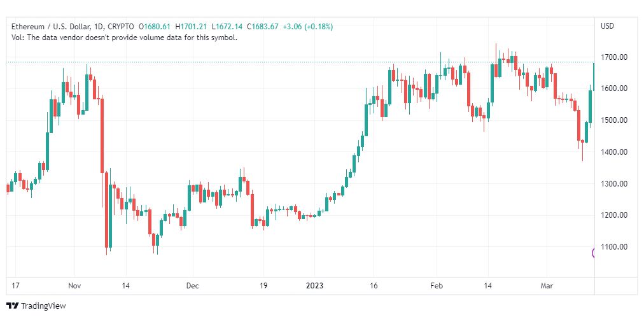Screen dimensions: 644x317
Task: Click the 1500.00 price level label
Action: click(x=615, y=120)
